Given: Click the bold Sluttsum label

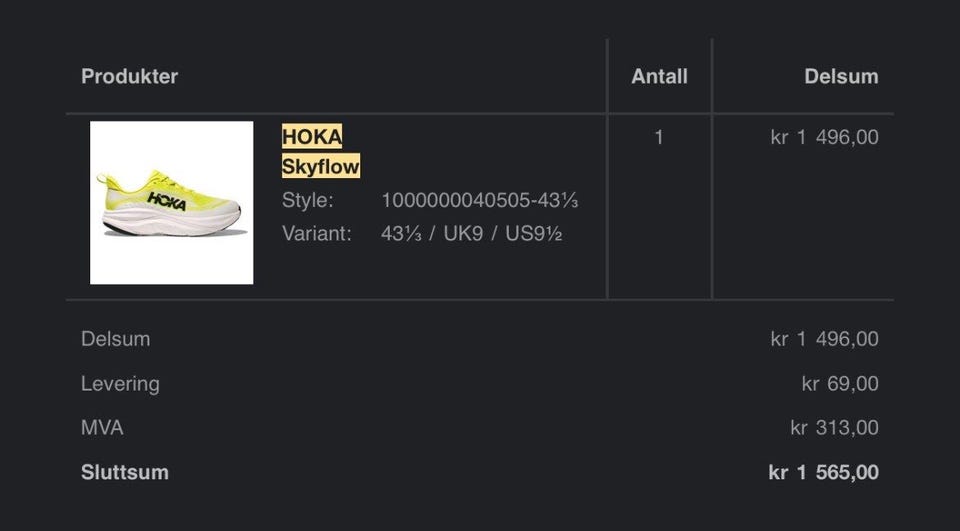Looking at the screenshot, I should (x=124, y=472).
